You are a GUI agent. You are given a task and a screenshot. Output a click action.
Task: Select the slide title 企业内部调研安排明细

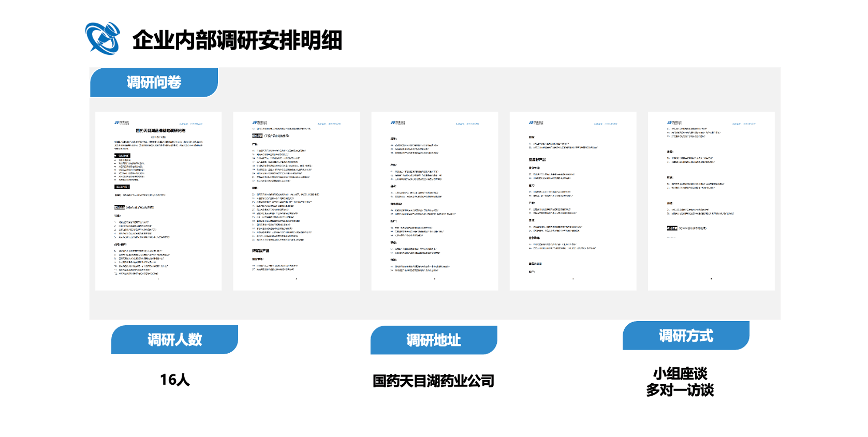[x=237, y=40]
